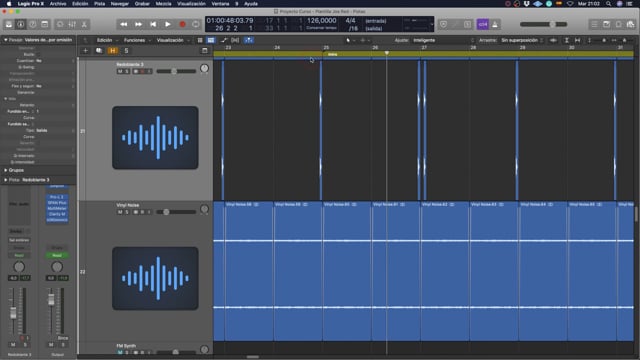
Task: Mute the Redoblante 3 track
Action: pos(120,71)
